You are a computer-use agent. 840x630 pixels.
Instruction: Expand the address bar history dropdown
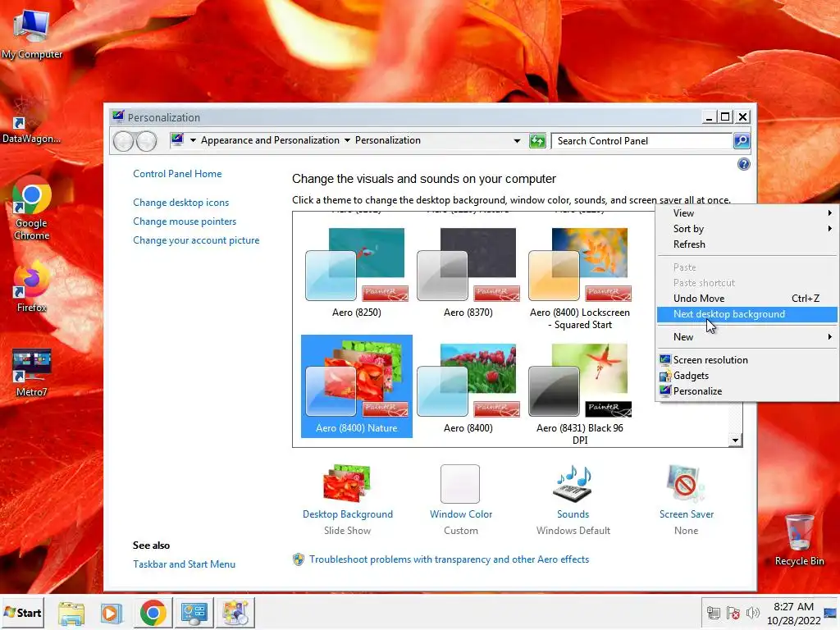click(x=517, y=141)
